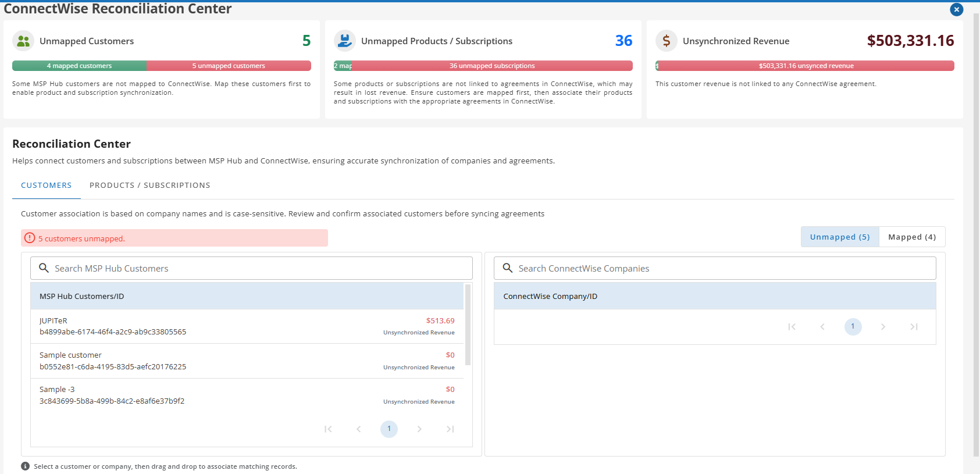980x474 pixels.
Task: Click the large $503,331.16 revenue total
Action: (x=911, y=41)
